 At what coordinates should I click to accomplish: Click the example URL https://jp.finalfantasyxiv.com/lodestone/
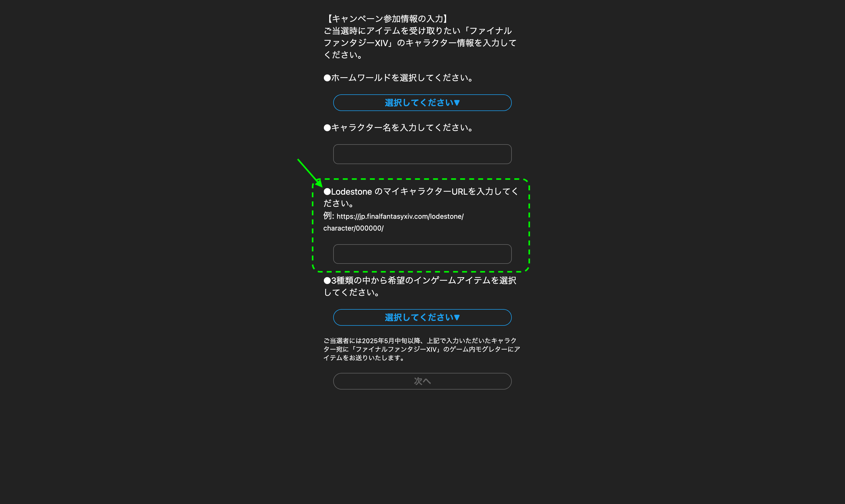tap(400, 216)
